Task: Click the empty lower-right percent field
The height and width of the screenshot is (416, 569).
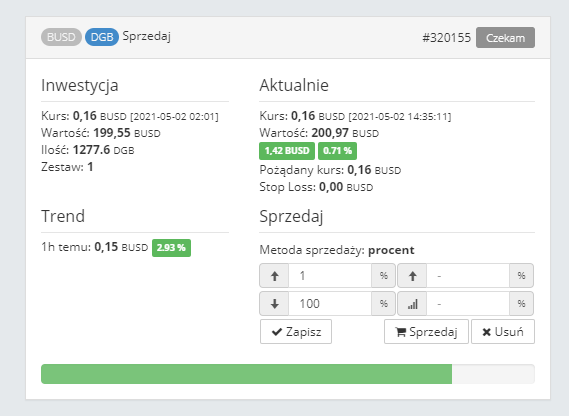Action: [468, 303]
